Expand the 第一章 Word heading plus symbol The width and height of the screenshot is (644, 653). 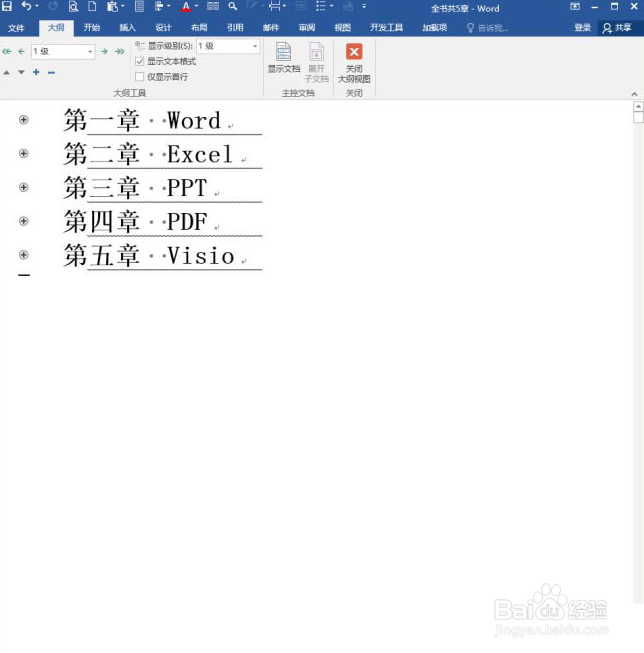click(x=24, y=120)
